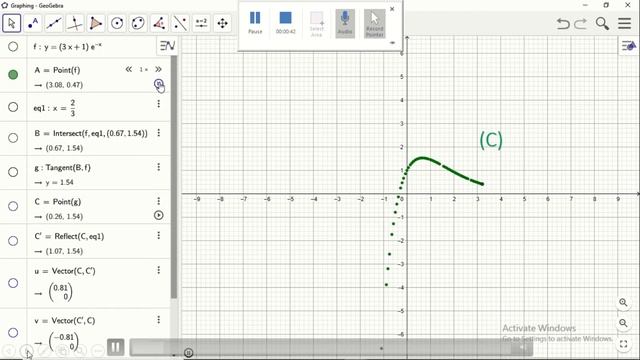Open more options for C' reflection
The image size is (640, 360).
point(158,236)
